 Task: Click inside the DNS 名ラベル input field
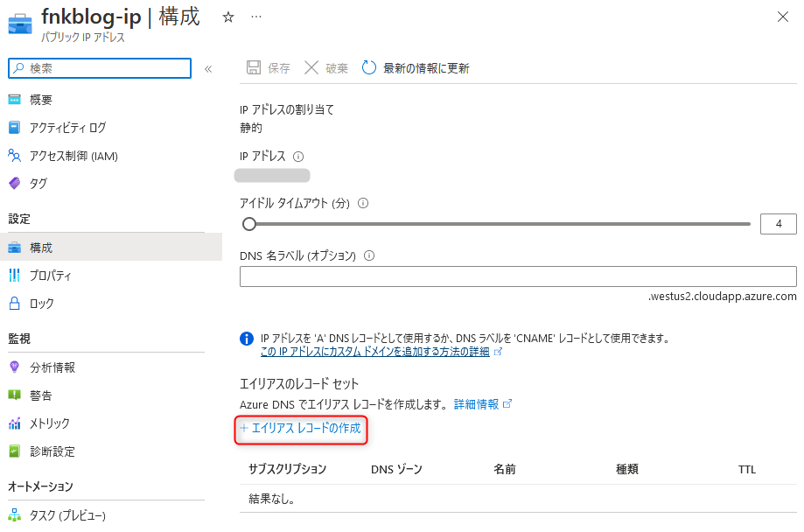pyautogui.click(x=516, y=276)
